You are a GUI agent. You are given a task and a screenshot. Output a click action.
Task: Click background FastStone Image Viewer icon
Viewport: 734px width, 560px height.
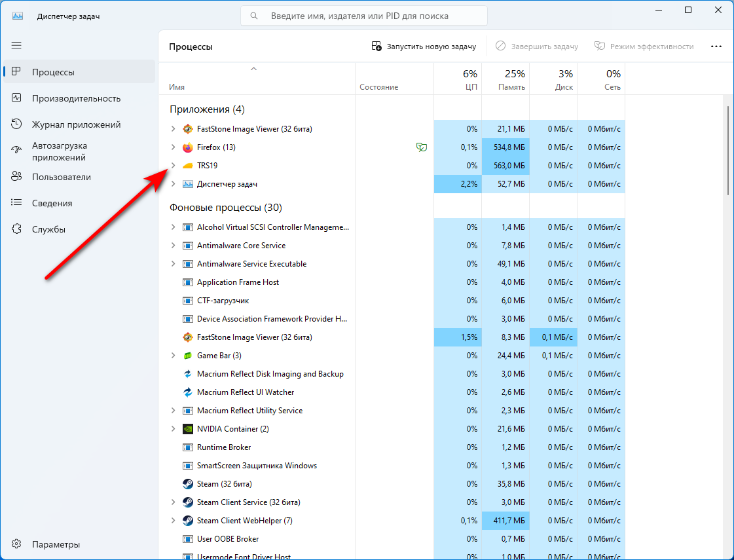[188, 337]
